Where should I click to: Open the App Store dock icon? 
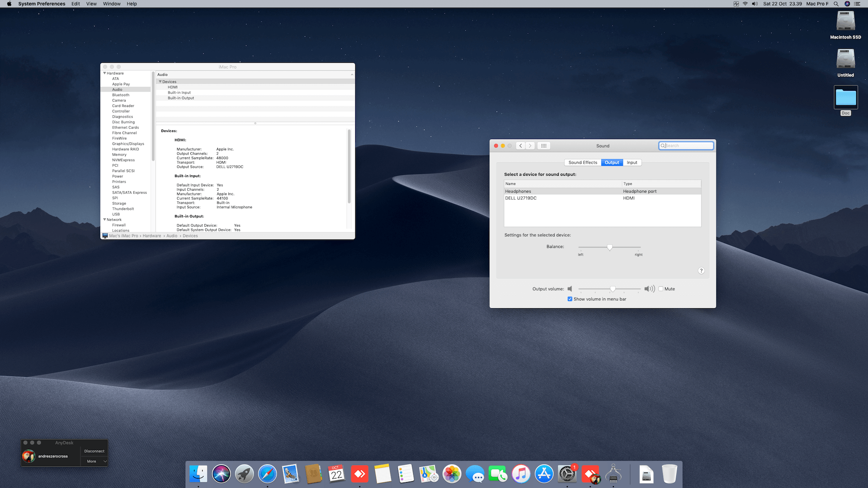click(544, 474)
